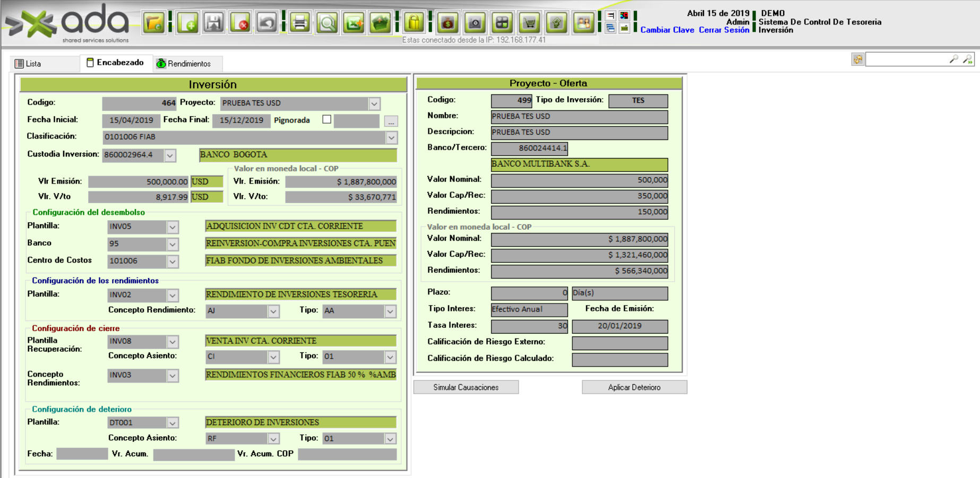Image resolution: width=980 pixels, height=478 pixels.
Task: Click the shopping cart toolbar icon
Action: click(529, 23)
